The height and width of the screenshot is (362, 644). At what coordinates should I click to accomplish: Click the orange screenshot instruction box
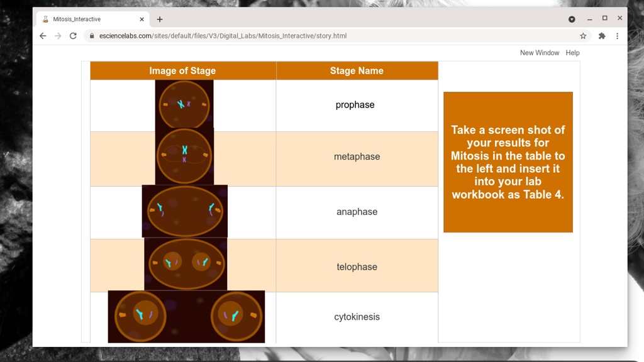pyautogui.click(x=508, y=162)
